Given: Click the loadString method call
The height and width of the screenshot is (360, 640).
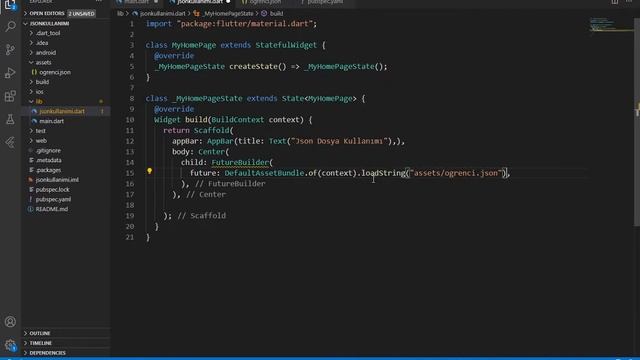Looking at the screenshot, I should tap(383, 173).
